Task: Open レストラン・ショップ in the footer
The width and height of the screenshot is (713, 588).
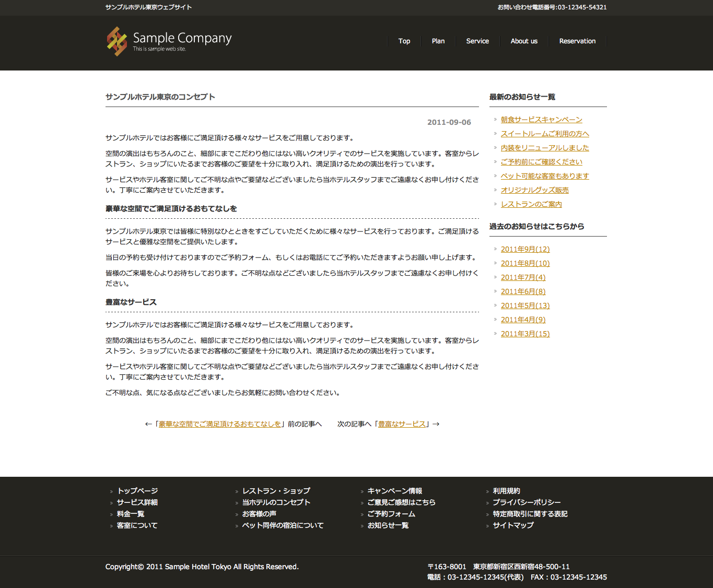Action: 276,491
